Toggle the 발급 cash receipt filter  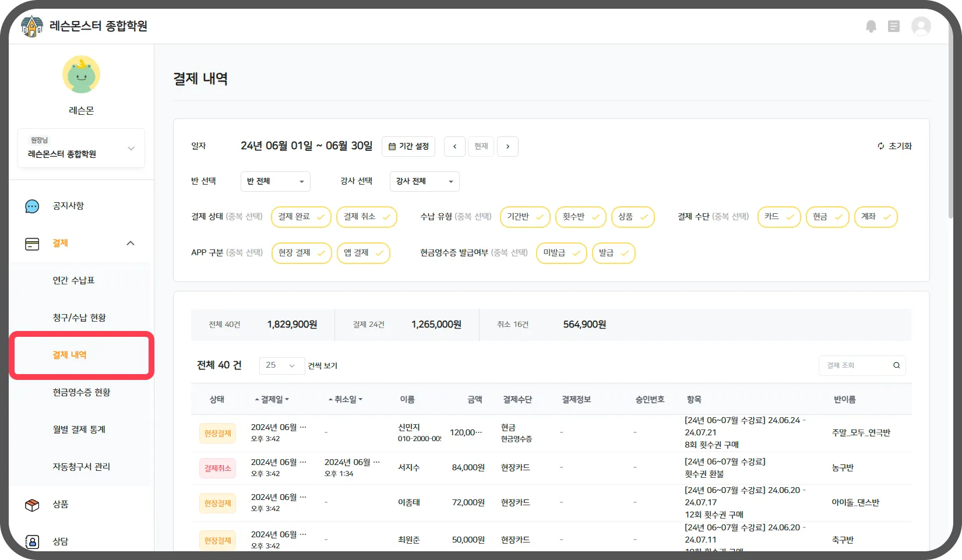614,253
